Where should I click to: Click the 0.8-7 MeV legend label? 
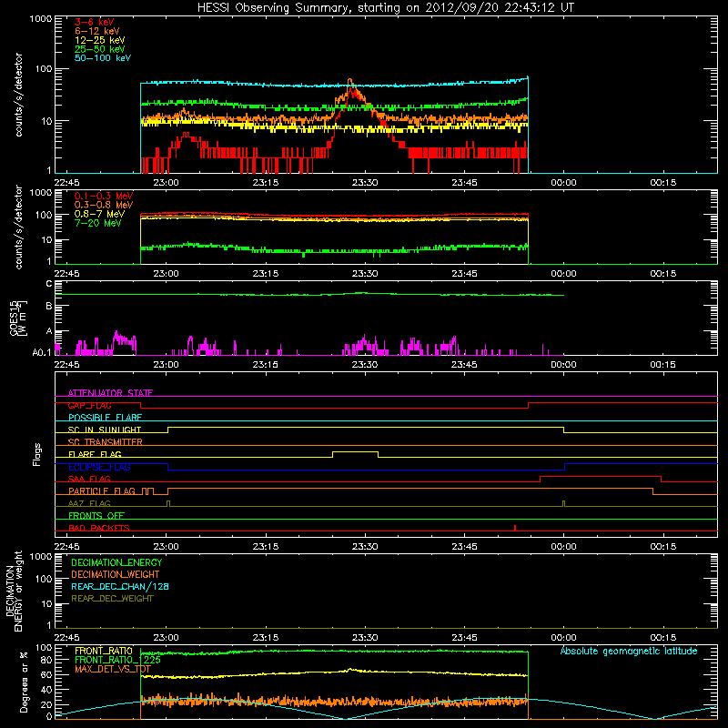[x=99, y=214]
